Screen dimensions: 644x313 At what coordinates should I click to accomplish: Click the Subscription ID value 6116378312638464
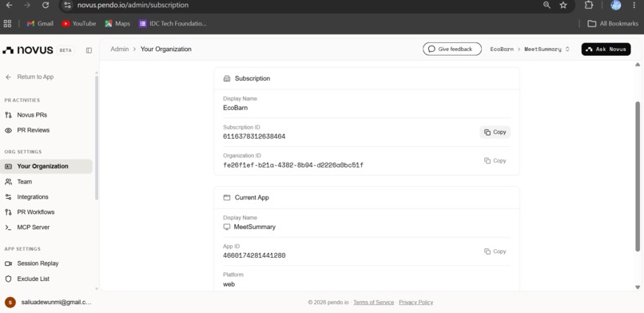click(x=254, y=137)
